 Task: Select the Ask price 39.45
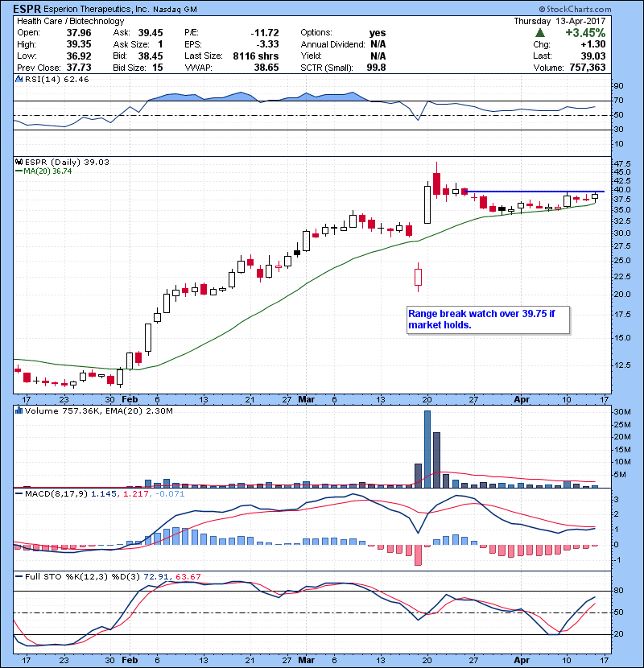coord(151,33)
